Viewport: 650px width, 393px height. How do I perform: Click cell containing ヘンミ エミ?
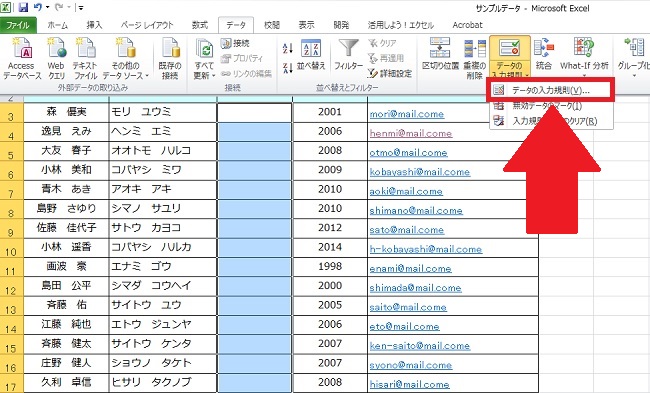coord(163,132)
